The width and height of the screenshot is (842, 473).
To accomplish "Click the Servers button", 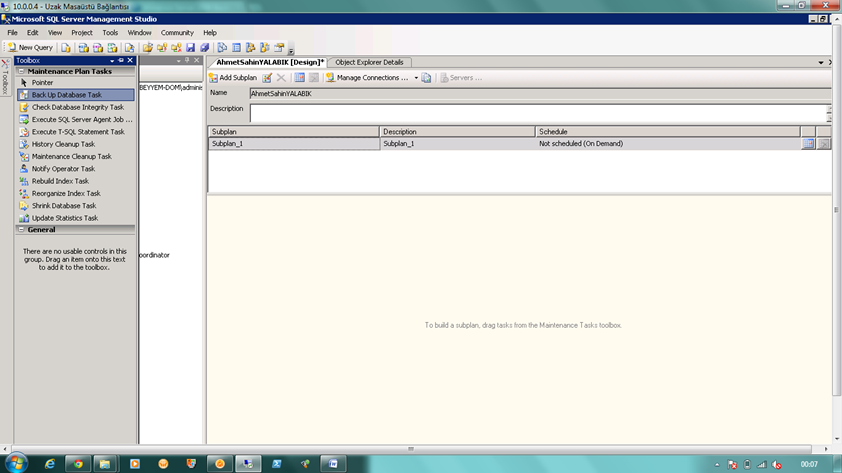I will (x=461, y=78).
